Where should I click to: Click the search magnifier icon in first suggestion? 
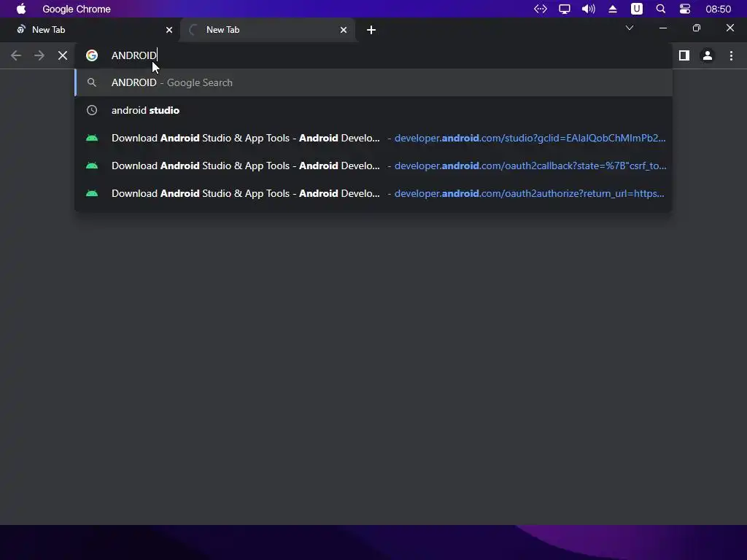pos(92,82)
